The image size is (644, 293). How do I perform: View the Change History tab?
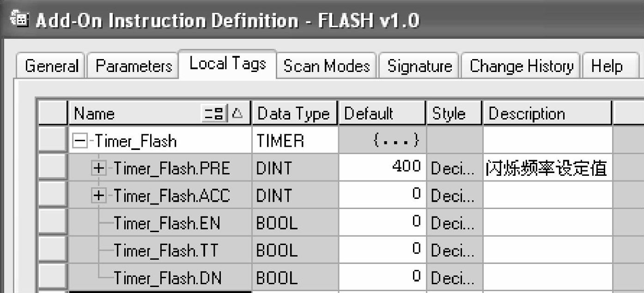522,66
